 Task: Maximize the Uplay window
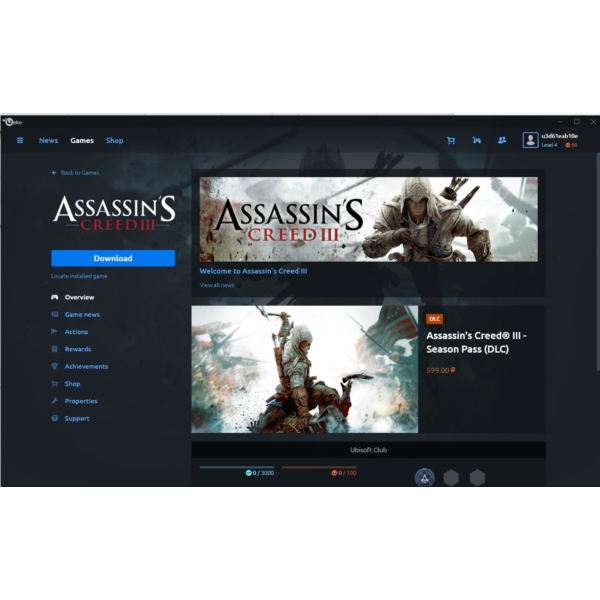point(577,122)
